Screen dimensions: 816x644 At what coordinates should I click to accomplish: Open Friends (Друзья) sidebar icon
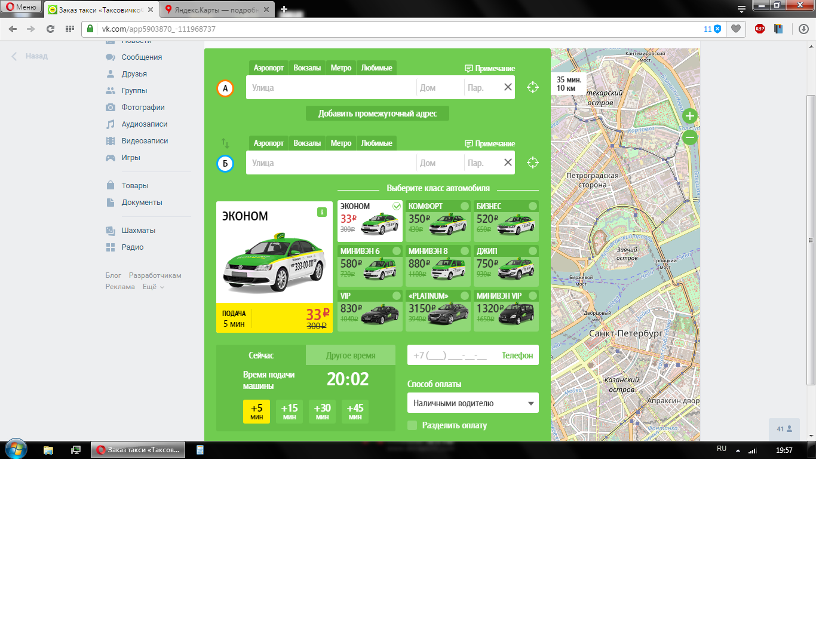coord(111,74)
